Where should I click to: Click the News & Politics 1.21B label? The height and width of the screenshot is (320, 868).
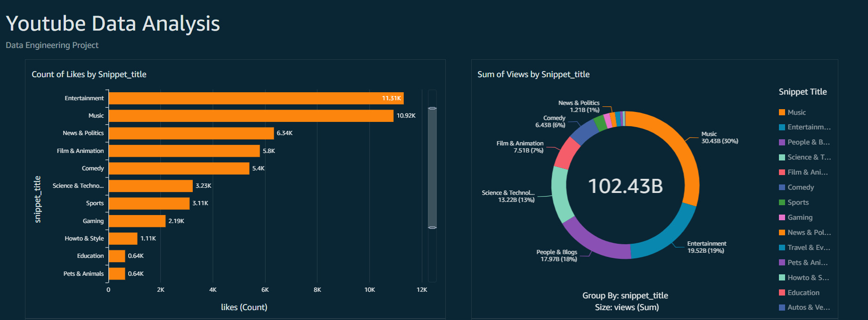pos(579,107)
